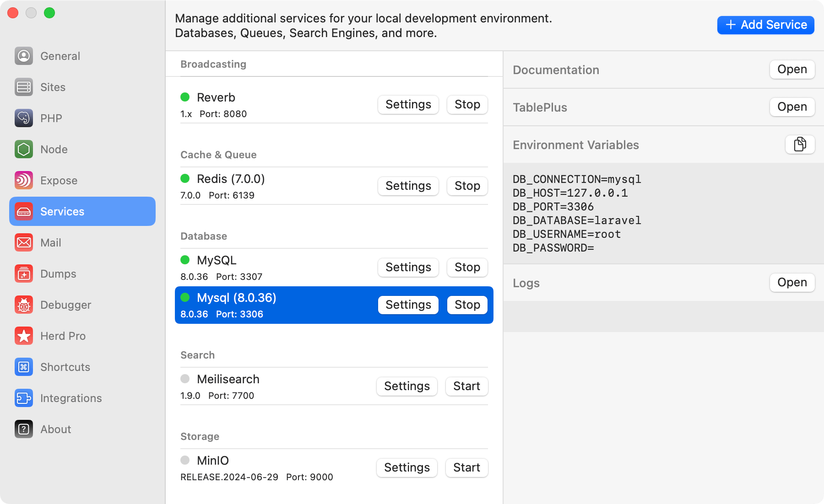The width and height of the screenshot is (824, 504).
Task: Select the Node hexagon icon
Action: (24, 149)
